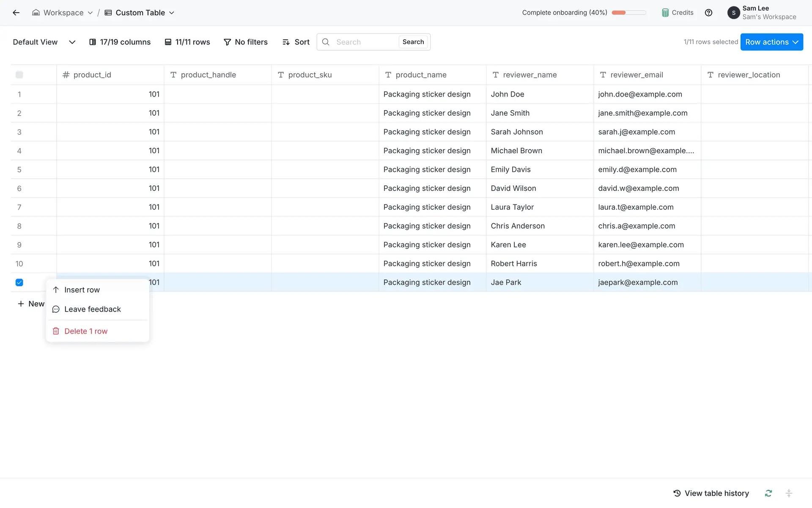The width and height of the screenshot is (812, 508).
Task: Click the refresh table icon
Action: click(x=768, y=493)
